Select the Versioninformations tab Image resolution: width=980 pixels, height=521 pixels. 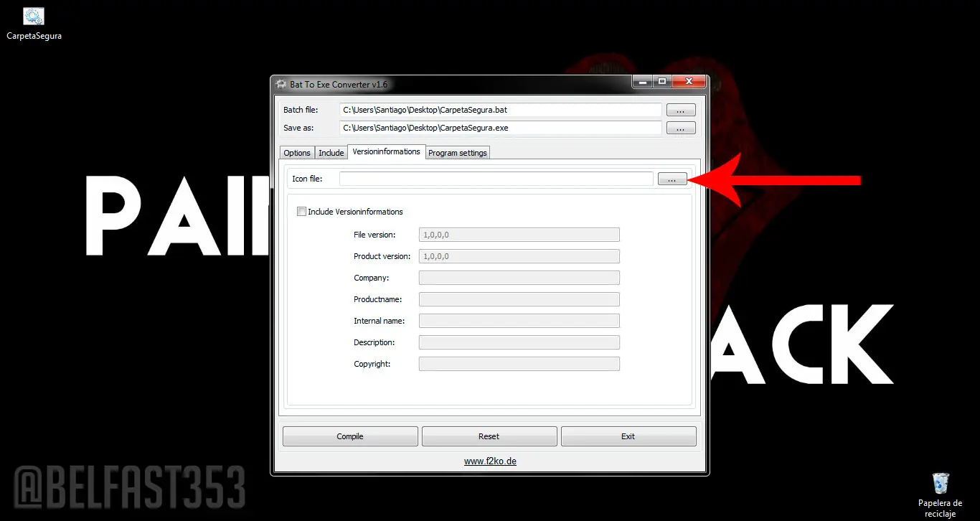(x=387, y=151)
